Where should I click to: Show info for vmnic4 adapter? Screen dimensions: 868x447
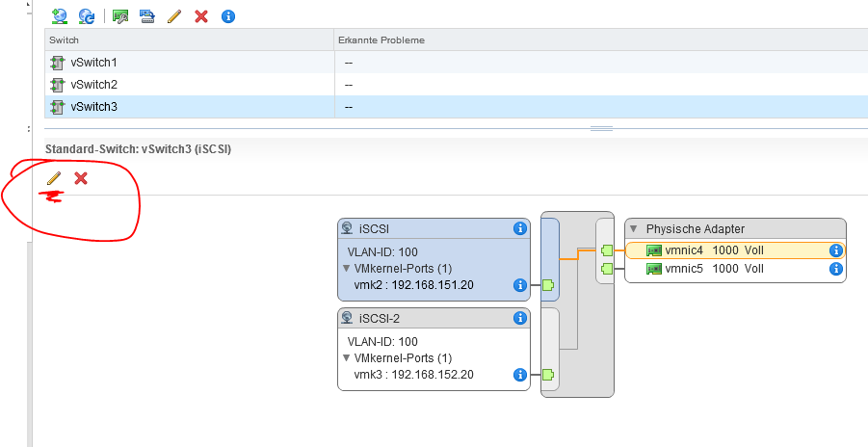836,250
